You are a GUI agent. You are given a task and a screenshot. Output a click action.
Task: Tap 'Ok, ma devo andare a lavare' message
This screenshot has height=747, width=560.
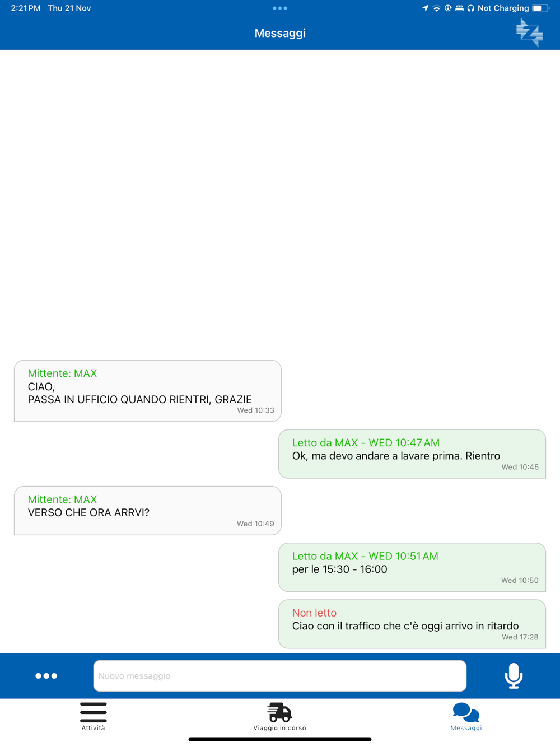pyautogui.click(x=412, y=454)
